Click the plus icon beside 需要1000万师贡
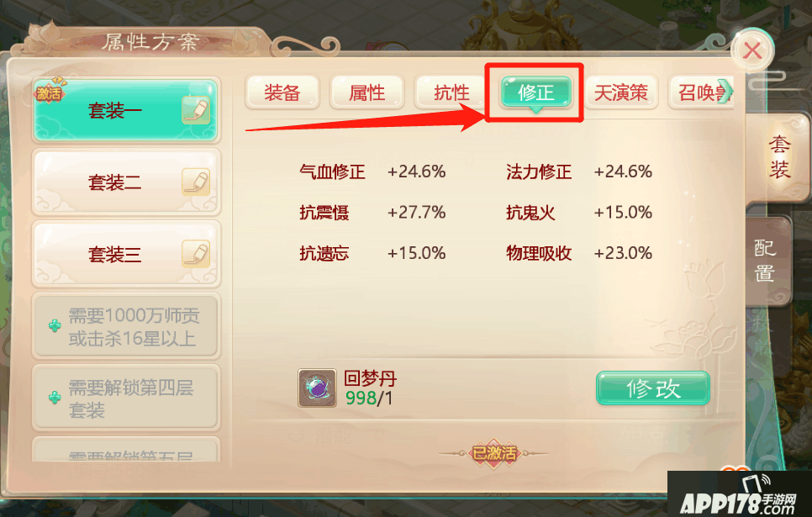 pos(55,326)
